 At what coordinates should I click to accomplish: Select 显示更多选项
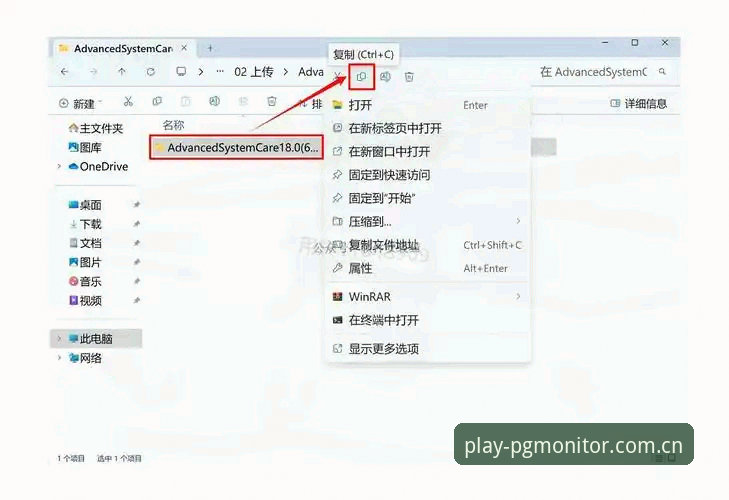(x=428, y=348)
